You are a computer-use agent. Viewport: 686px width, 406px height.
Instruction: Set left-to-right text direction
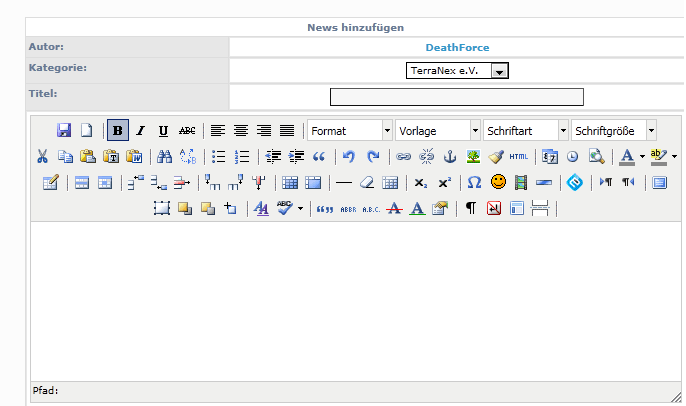click(x=606, y=182)
